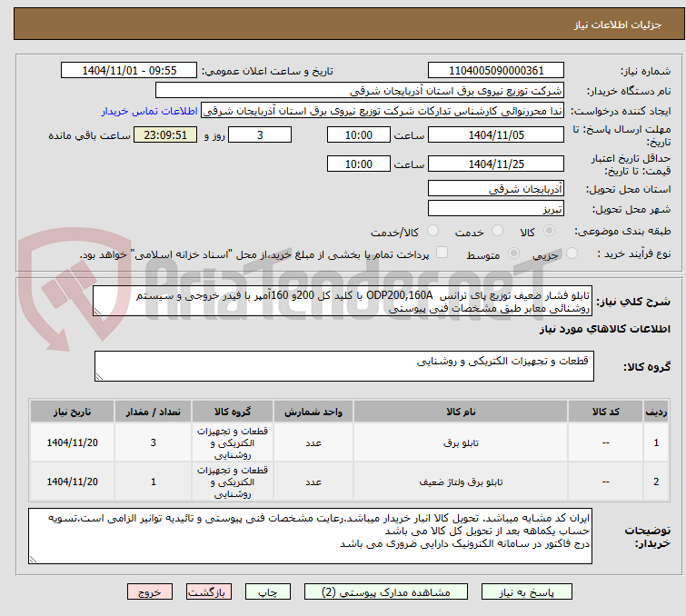Select the 'جزیی' purchase type radio
The width and height of the screenshot is (686, 616).
coord(572,253)
